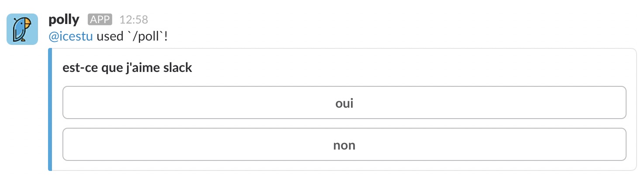Choose the "oui" answer option
This screenshot has height=184, width=644.
click(x=344, y=102)
